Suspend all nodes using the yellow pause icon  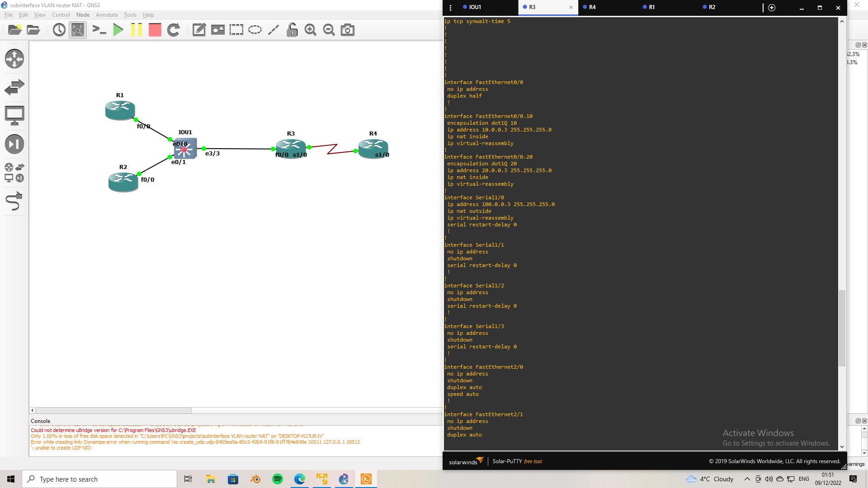point(137,30)
